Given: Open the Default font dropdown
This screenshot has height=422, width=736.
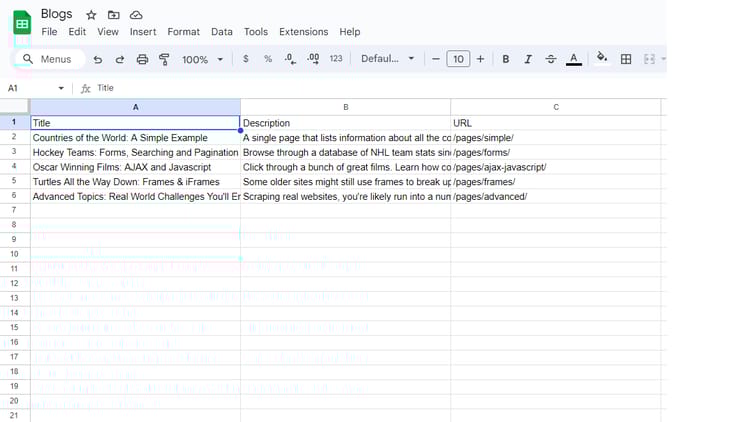Looking at the screenshot, I should click(387, 59).
